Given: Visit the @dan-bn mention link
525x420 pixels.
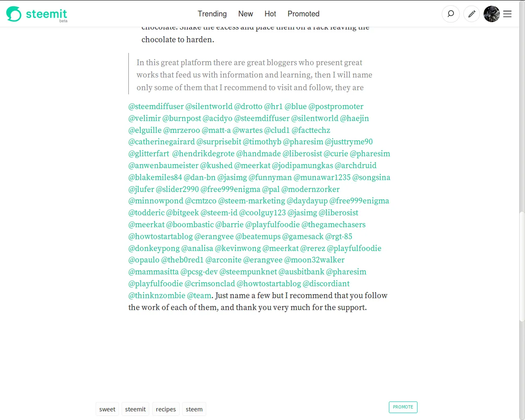Looking at the screenshot, I should coord(200,178).
